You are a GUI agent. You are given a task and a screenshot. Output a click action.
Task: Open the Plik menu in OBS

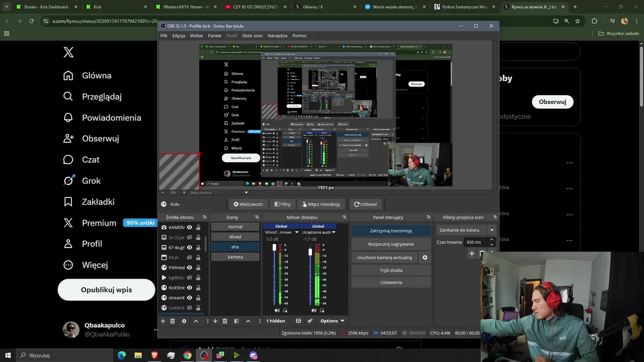(164, 36)
